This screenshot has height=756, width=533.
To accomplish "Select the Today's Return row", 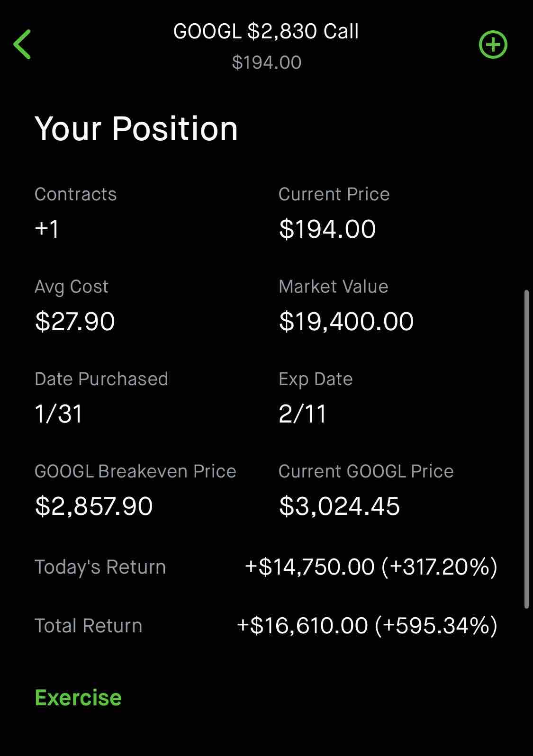I will [266, 567].
